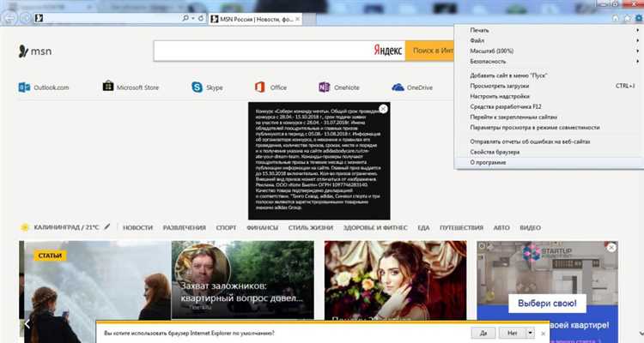Open the Skype shortcut icon
644x343 pixels.
(x=208, y=87)
